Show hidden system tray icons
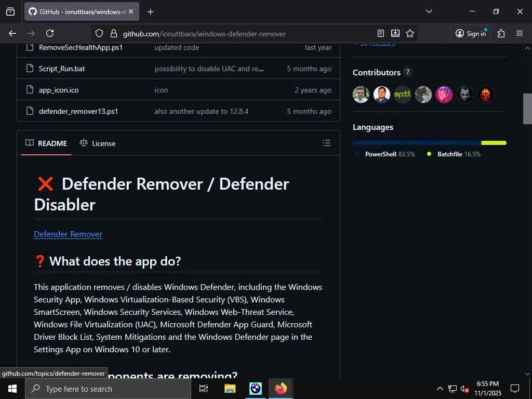 pyautogui.click(x=440, y=389)
